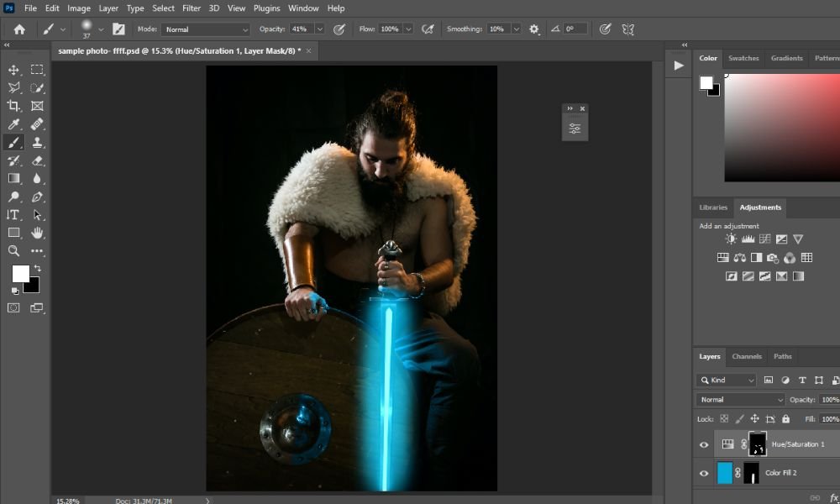
Task: Add a Levels adjustment
Action: (x=748, y=239)
